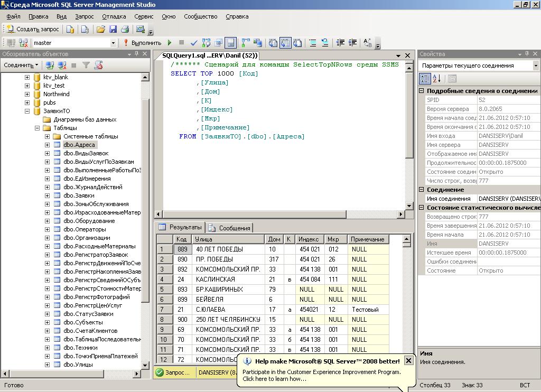Image resolution: width=541 pixels, height=392 pixels.
Task: Open the Соединить dropdown in Object Explorer
Action: click(21, 65)
